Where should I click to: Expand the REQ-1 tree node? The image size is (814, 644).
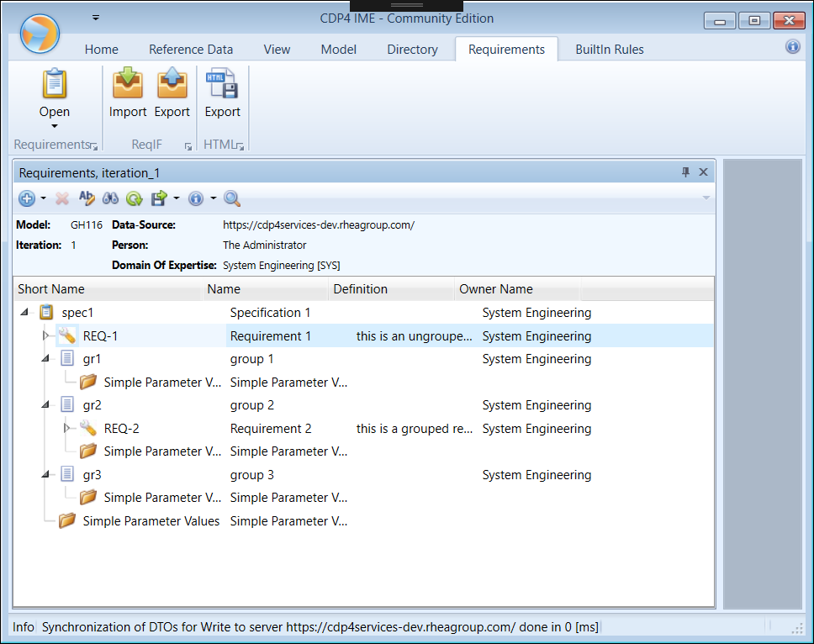(48, 335)
